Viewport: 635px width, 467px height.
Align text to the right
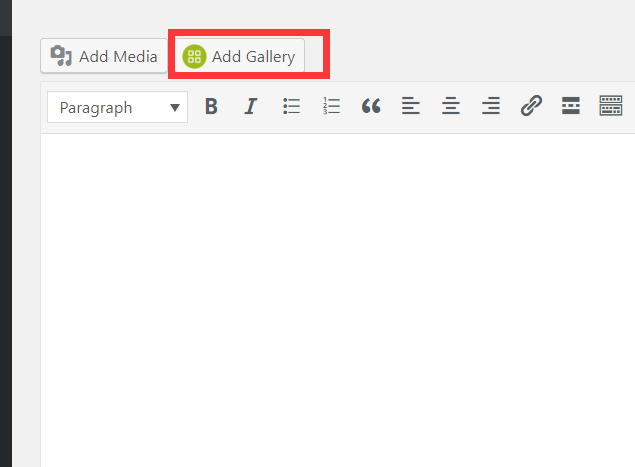click(491, 107)
